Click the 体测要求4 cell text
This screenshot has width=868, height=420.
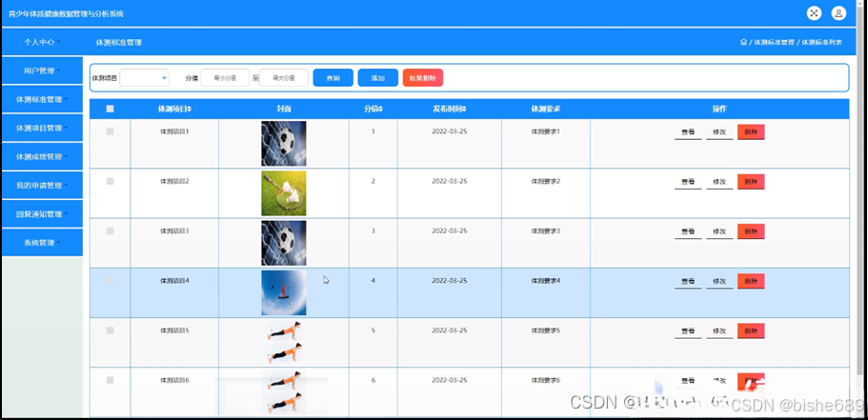coord(546,281)
